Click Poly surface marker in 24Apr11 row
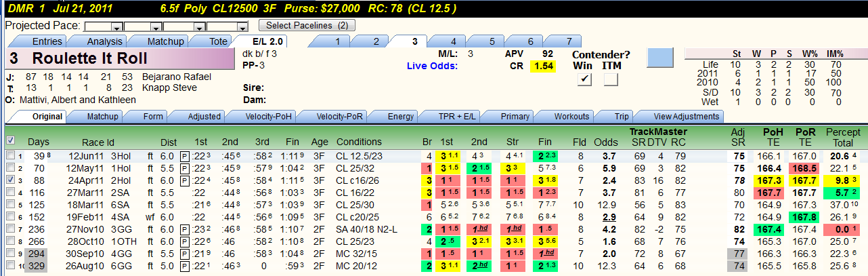This screenshot has height=276, width=868. (184, 180)
